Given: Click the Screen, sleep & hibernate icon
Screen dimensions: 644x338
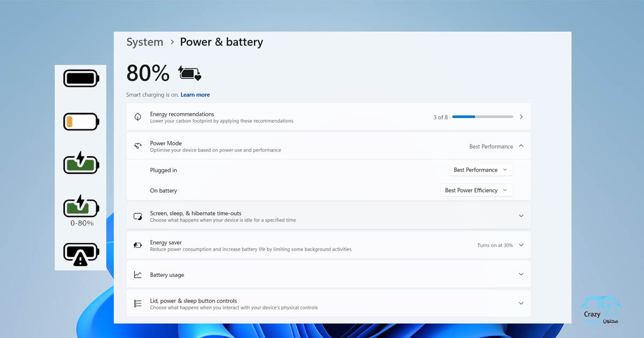Looking at the screenshot, I should (138, 216).
